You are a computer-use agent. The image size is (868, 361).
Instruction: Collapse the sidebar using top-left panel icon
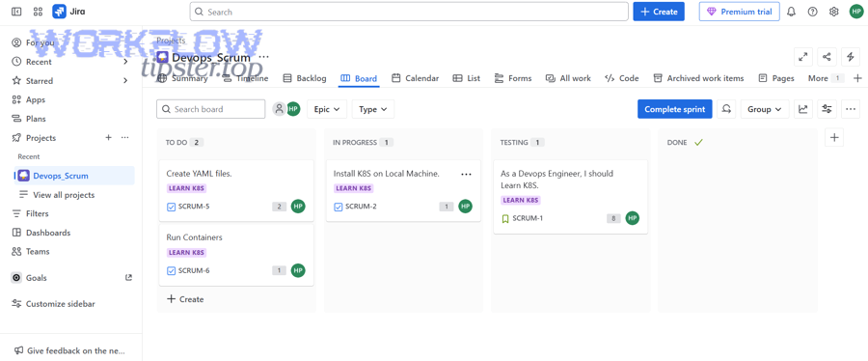[x=16, y=11]
